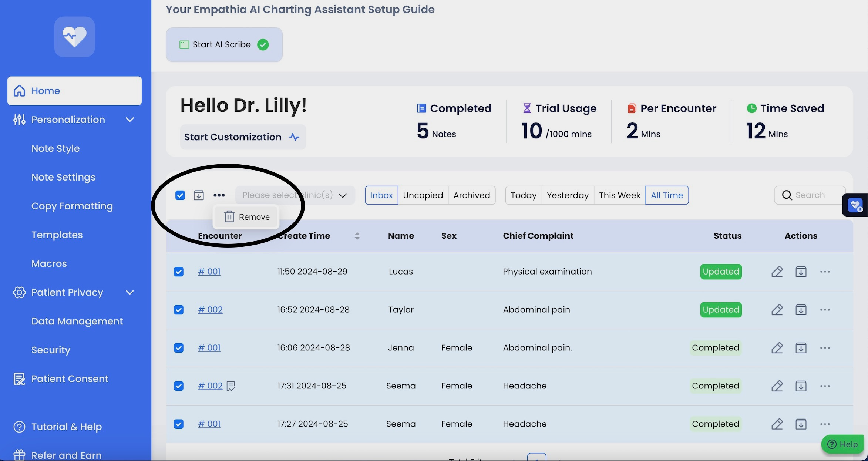This screenshot has width=868, height=461.
Task: Uncheck the Seema 17:27 encounter checkbox
Action: click(x=179, y=424)
